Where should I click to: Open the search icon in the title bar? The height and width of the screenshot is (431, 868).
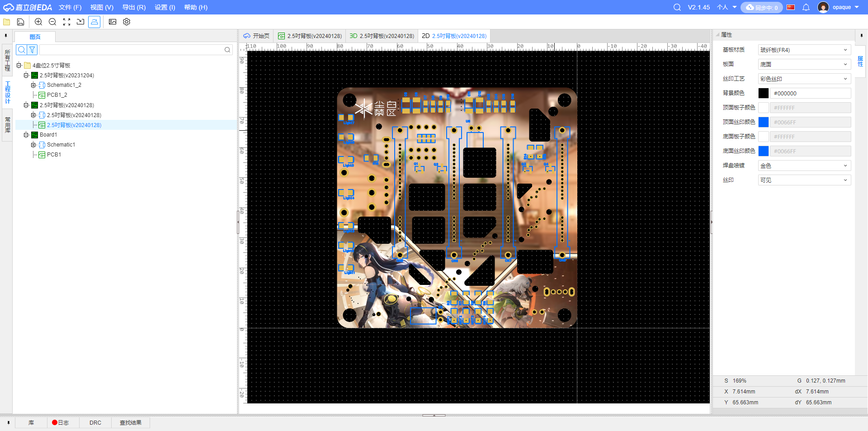coord(677,7)
